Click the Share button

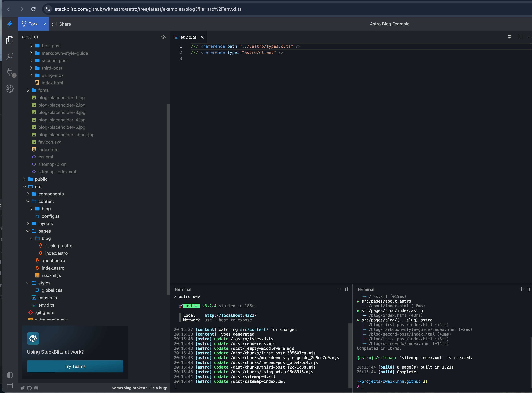(62, 24)
